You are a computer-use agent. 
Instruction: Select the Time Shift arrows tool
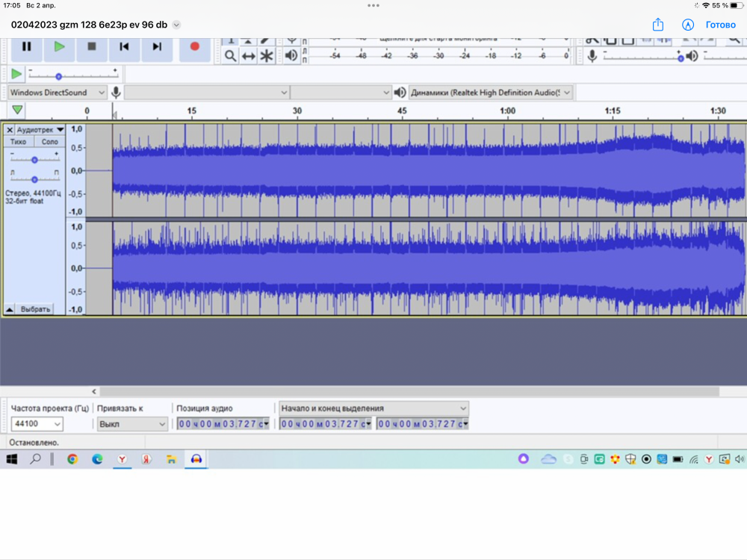click(x=249, y=56)
